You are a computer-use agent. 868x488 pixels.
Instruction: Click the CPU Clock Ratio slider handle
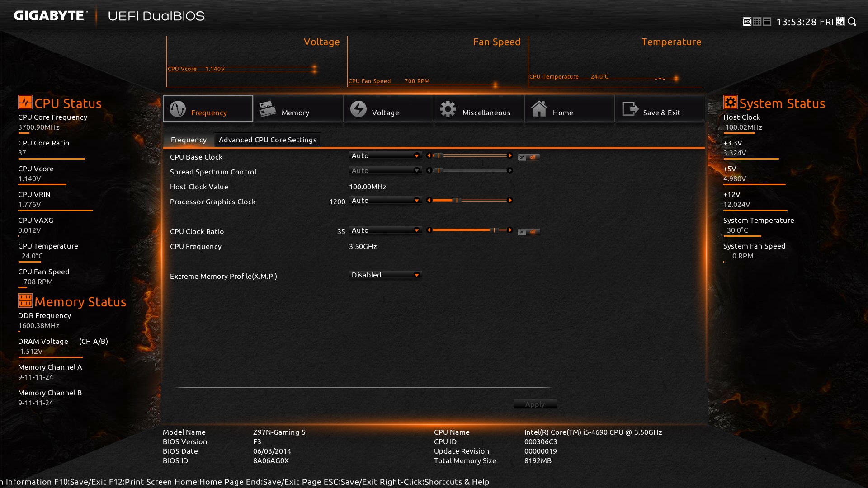coord(494,230)
